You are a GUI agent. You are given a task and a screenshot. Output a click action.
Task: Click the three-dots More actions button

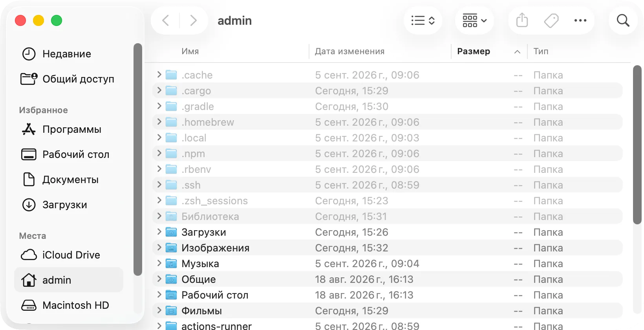(x=580, y=20)
